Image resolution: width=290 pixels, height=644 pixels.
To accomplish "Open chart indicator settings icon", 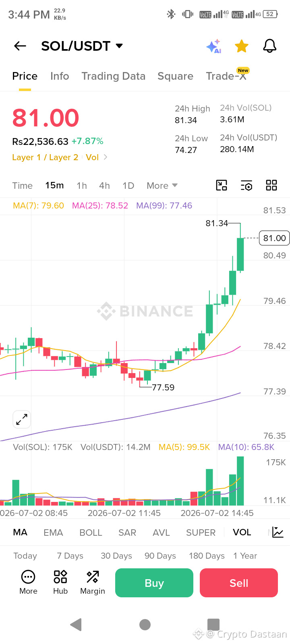I will coord(246,185).
